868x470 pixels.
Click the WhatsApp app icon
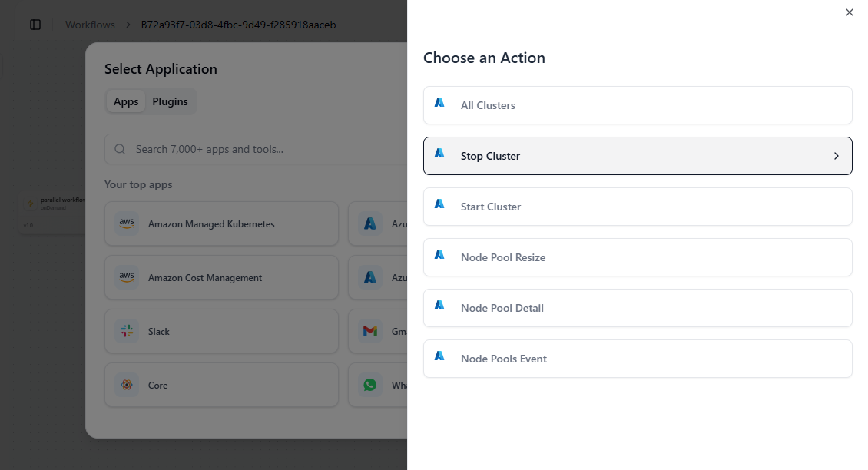[370, 386]
